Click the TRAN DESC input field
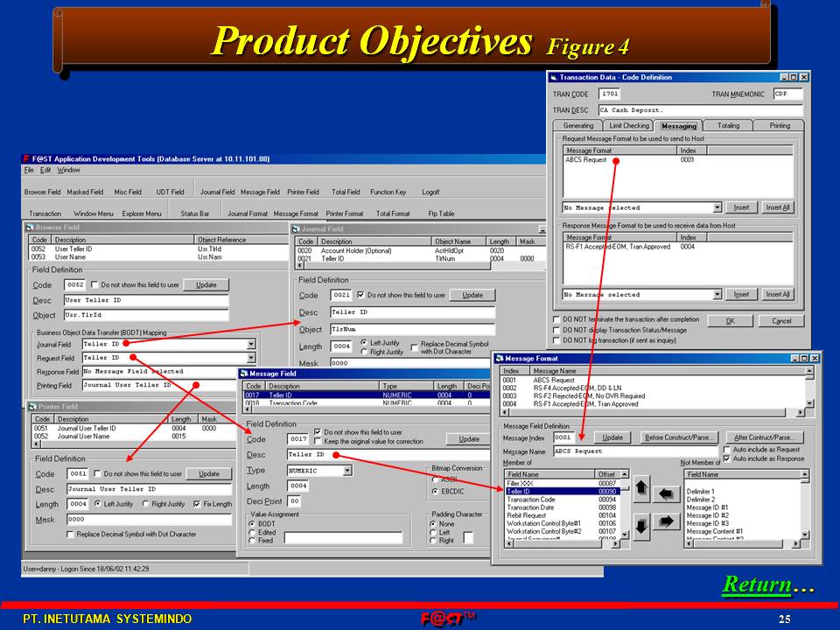 700,111
